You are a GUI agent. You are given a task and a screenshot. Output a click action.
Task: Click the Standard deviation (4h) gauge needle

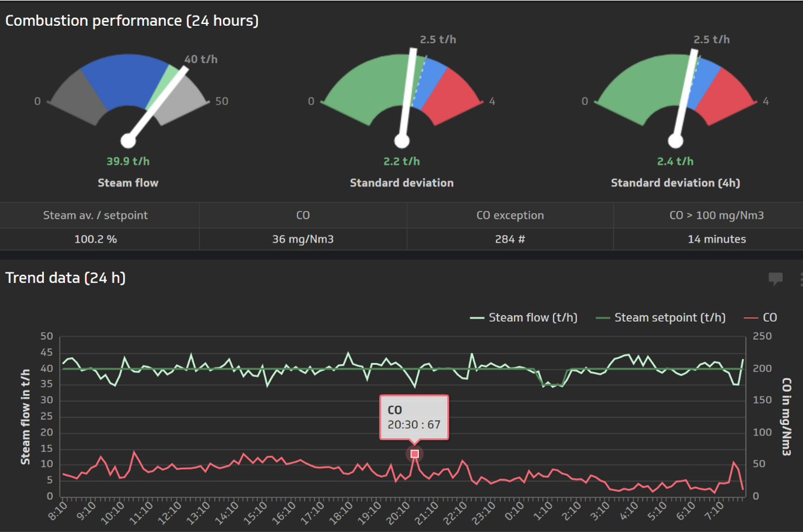[685, 96]
